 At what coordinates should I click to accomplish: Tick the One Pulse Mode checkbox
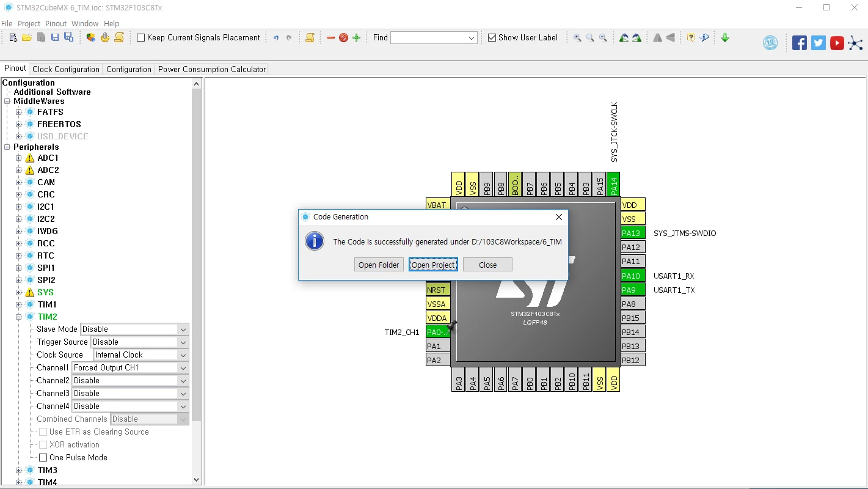coord(43,457)
